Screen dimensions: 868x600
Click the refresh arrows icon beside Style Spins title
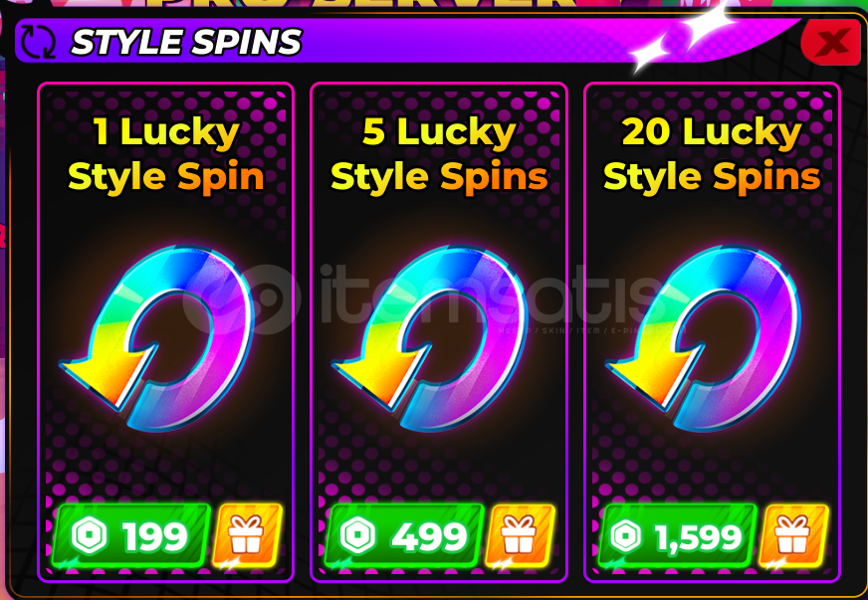[38, 41]
